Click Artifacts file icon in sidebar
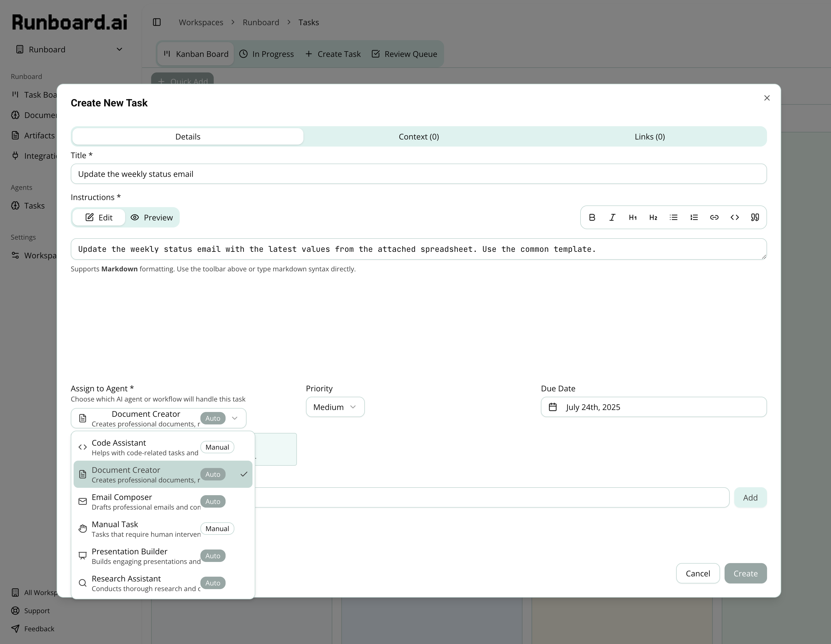Viewport: 831px width, 644px height. click(15, 136)
